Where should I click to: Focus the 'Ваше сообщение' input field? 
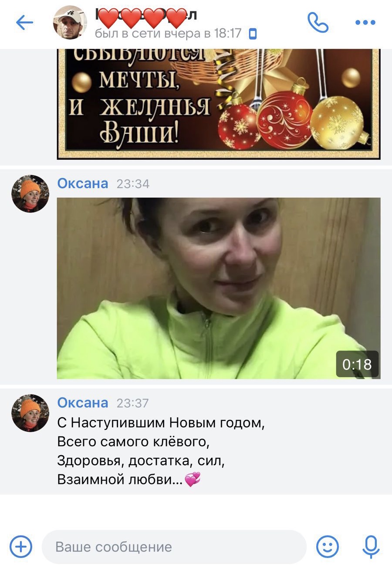tap(174, 547)
